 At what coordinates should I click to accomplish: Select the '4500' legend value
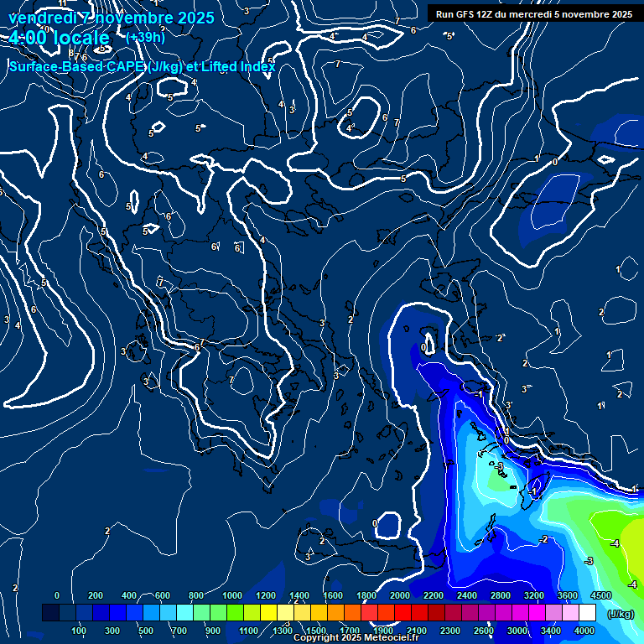tap(601, 595)
